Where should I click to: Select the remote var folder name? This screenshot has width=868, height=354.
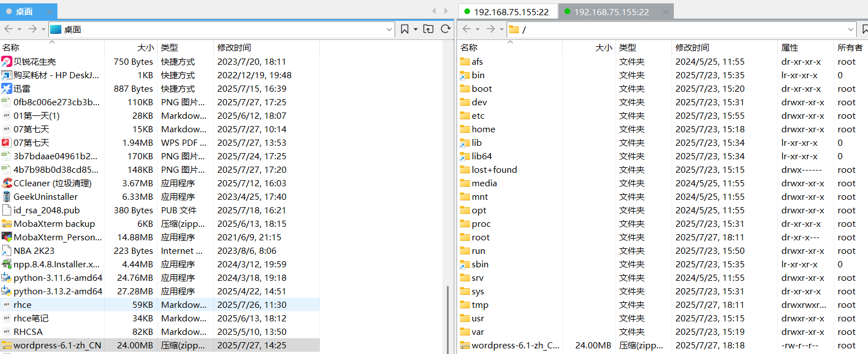[x=478, y=331]
